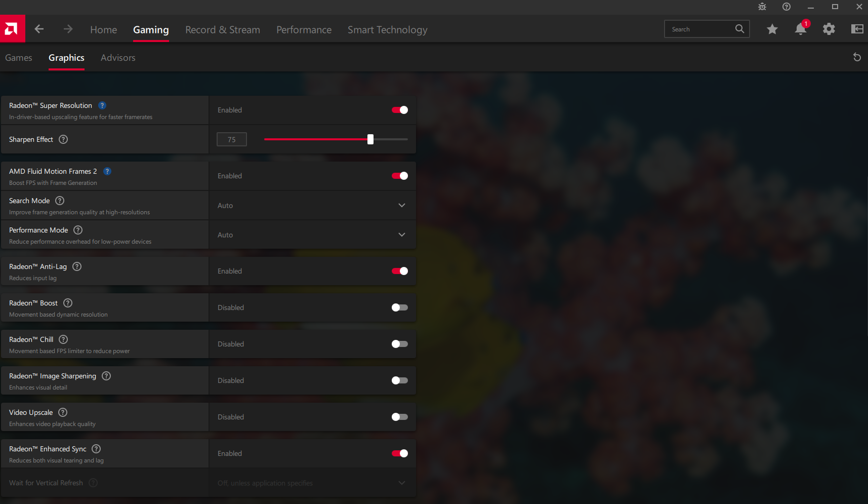Close the AMD Software window

pyautogui.click(x=859, y=7)
